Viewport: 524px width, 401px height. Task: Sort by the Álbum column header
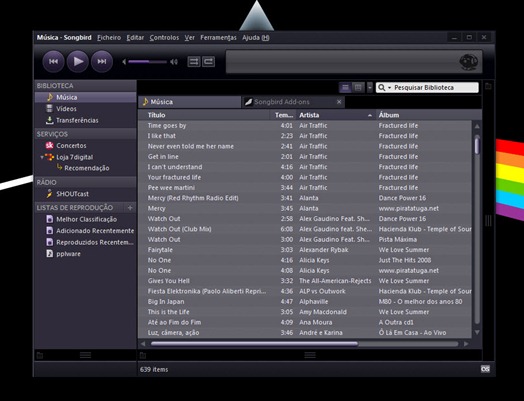(x=429, y=115)
